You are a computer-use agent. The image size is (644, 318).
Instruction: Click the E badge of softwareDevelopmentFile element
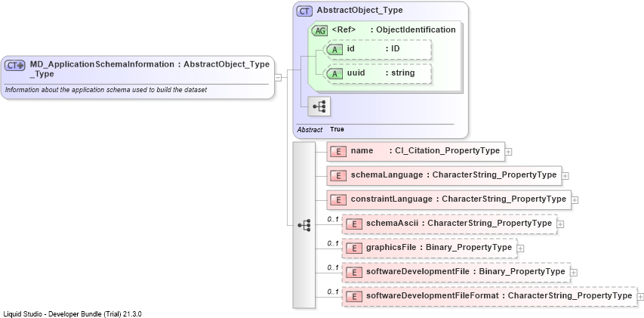[353, 273]
